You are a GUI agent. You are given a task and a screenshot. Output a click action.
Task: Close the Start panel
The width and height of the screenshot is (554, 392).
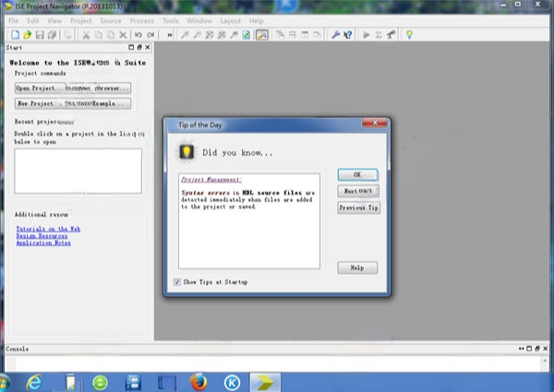tap(148, 47)
